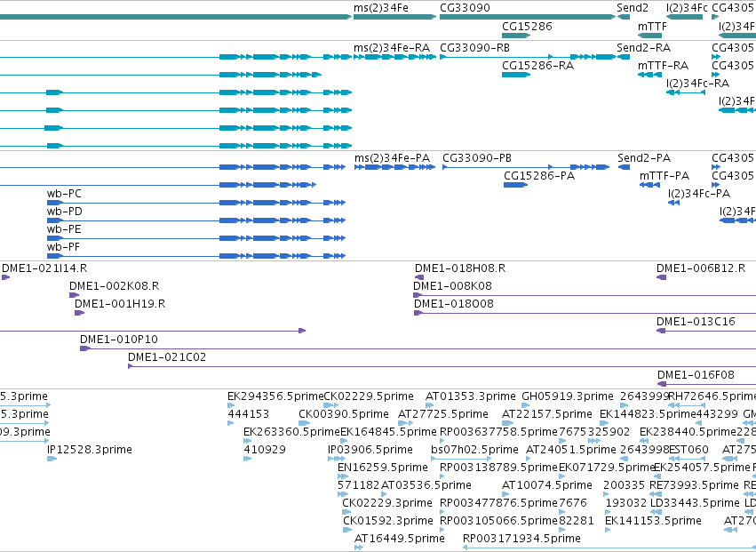Click the l(2)34Fc-RA transcript label
The width and height of the screenshot is (756, 552).
[697, 84]
